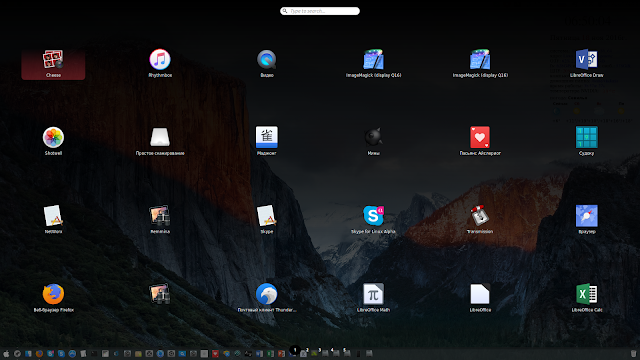Click the Transmission label text
The image size is (640, 360).
[x=480, y=231]
